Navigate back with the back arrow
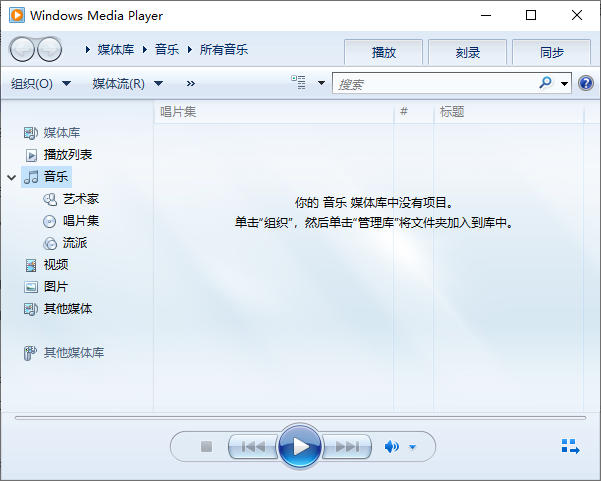Image resolution: width=601 pixels, height=481 pixels. pos(23,49)
